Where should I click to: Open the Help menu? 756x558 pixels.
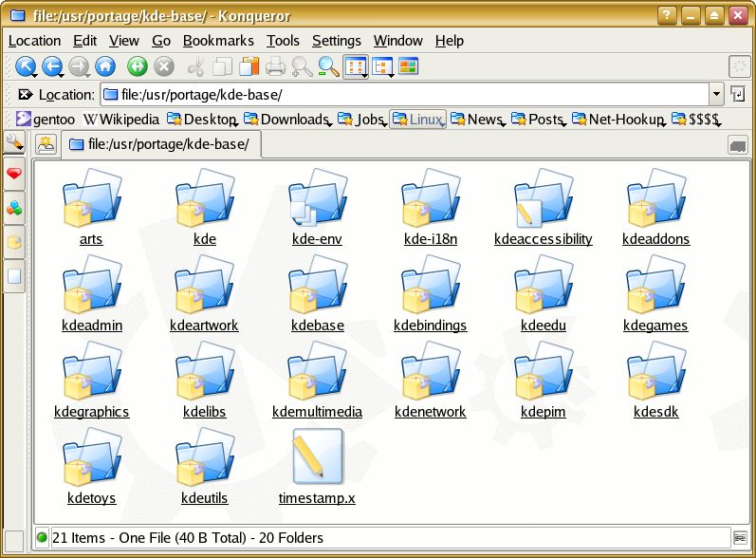click(450, 41)
